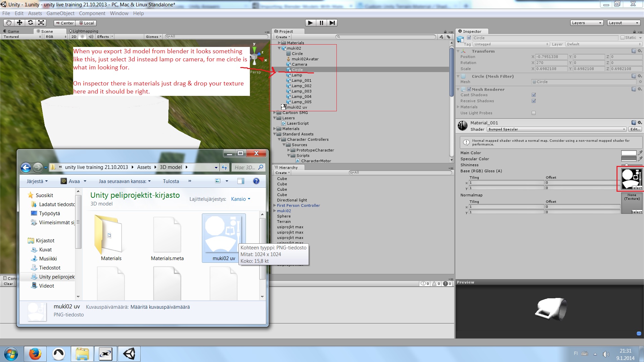This screenshot has height=362, width=644.
Task: Open the Layers dropdown
Action: click(x=587, y=23)
